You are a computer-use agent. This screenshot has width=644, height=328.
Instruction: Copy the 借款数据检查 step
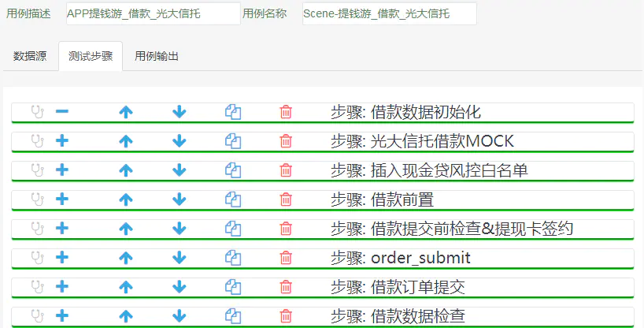coord(233,316)
